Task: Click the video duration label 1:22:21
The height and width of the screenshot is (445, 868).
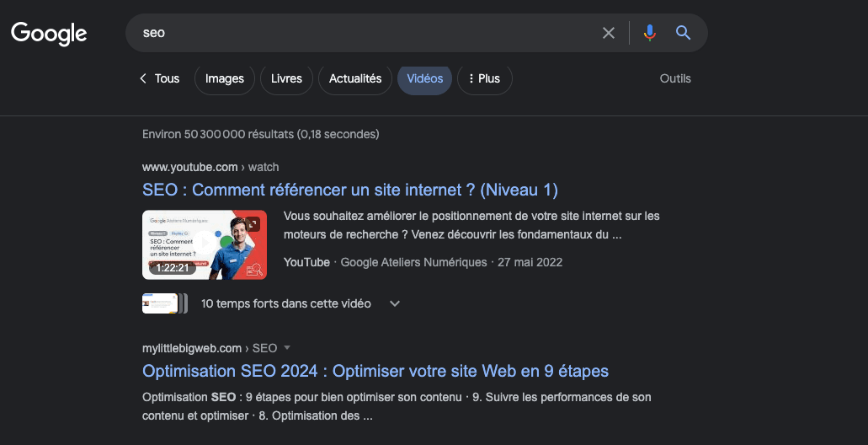Action: [172, 268]
